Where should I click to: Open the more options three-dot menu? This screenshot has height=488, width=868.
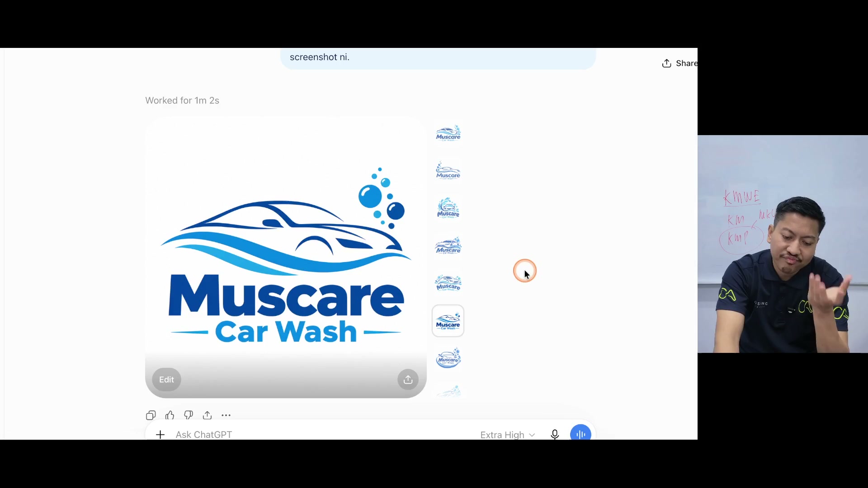(226, 415)
